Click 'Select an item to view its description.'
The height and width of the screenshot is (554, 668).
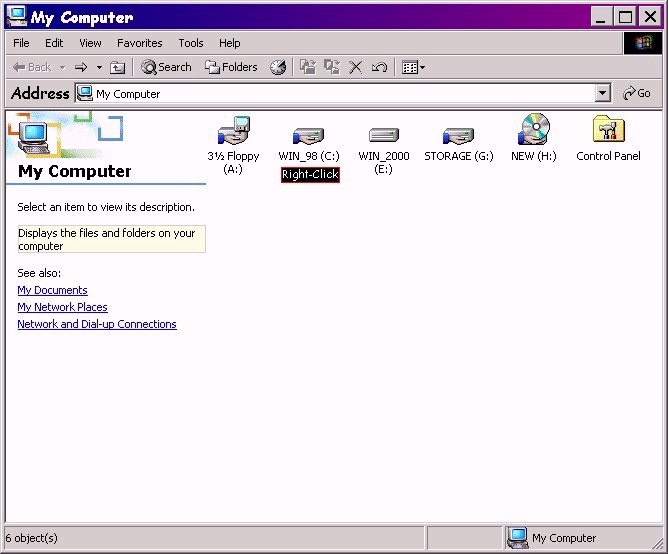106,207
